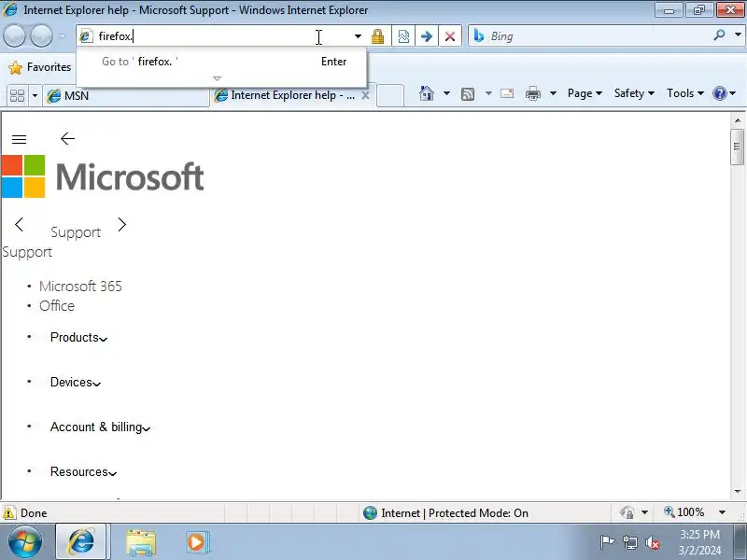Viewport: 747px width, 560px height.
Task: Click Internet Explorer taskbar icon
Action: [82, 542]
